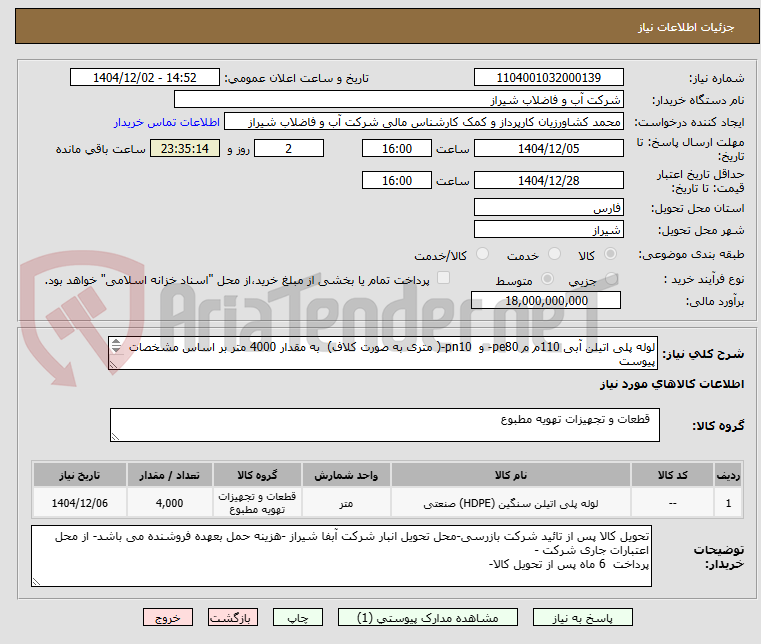This screenshot has width=761, height=644.
Task: Click the buyer name field شرکت آب و فاضلاب شیراز
Action: pyautogui.click(x=398, y=100)
